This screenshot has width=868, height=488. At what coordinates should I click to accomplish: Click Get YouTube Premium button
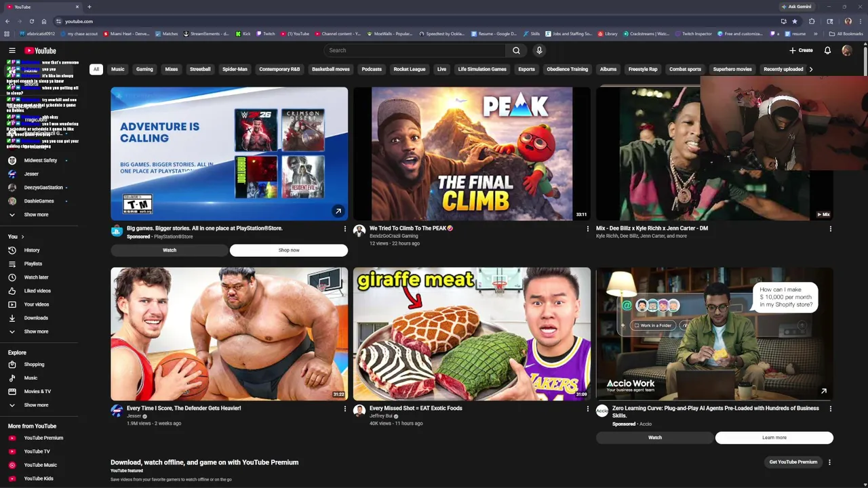[x=793, y=462]
